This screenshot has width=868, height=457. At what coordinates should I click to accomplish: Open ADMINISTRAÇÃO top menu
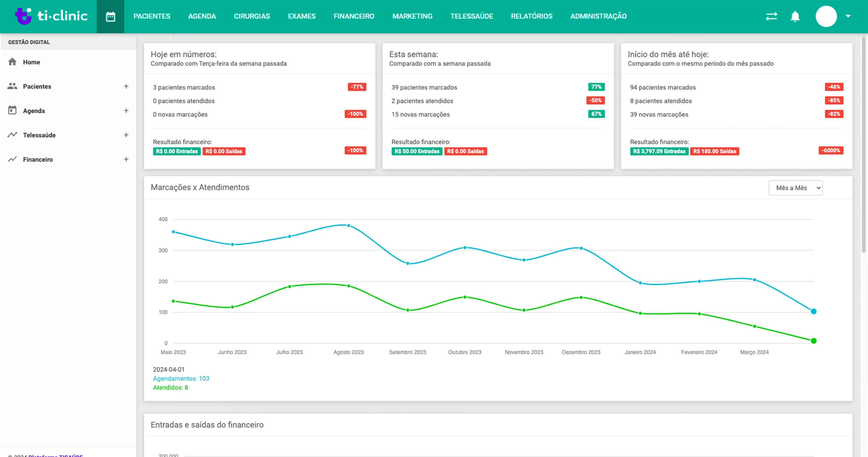coord(598,16)
